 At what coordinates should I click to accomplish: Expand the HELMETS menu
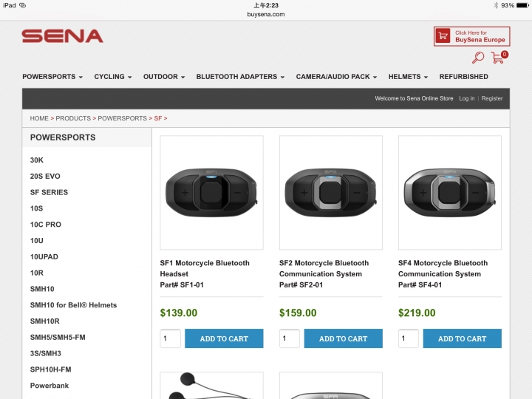click(408, 77)
